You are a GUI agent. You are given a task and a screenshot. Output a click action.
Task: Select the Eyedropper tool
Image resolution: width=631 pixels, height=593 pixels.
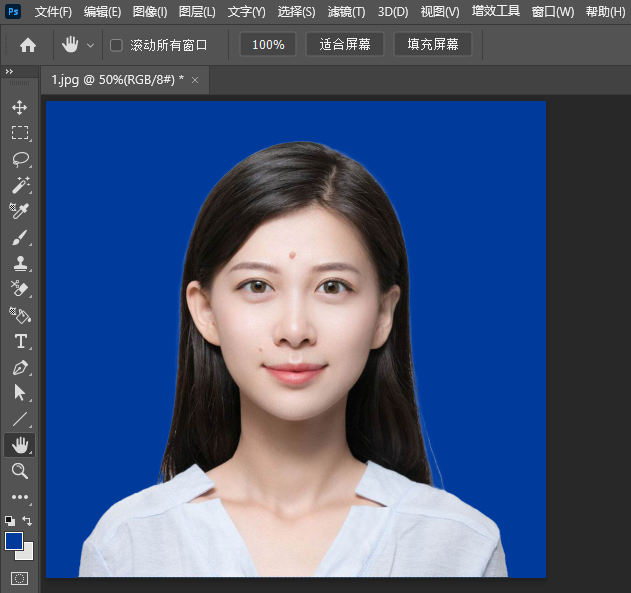click(19, 211)
